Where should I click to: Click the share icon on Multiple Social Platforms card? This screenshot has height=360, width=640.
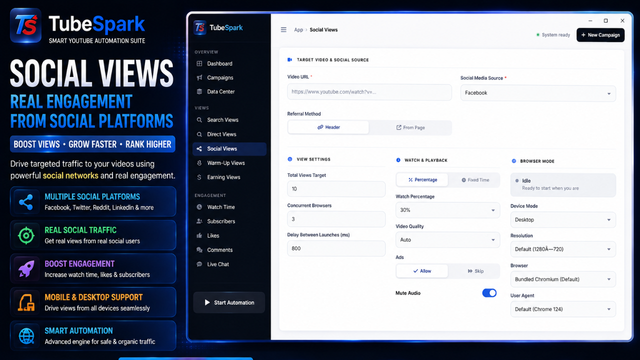click(x=26, y=202)
